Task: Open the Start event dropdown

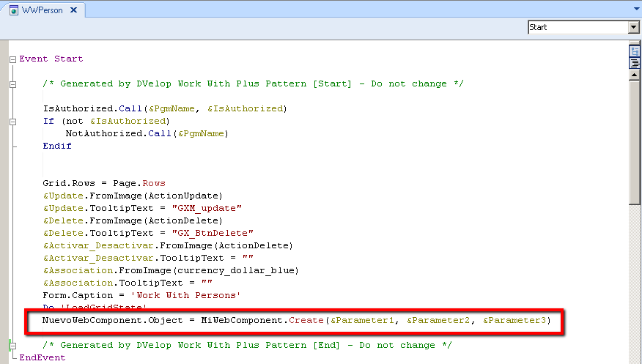Action: pyautogui.click(x=633, y=27)
